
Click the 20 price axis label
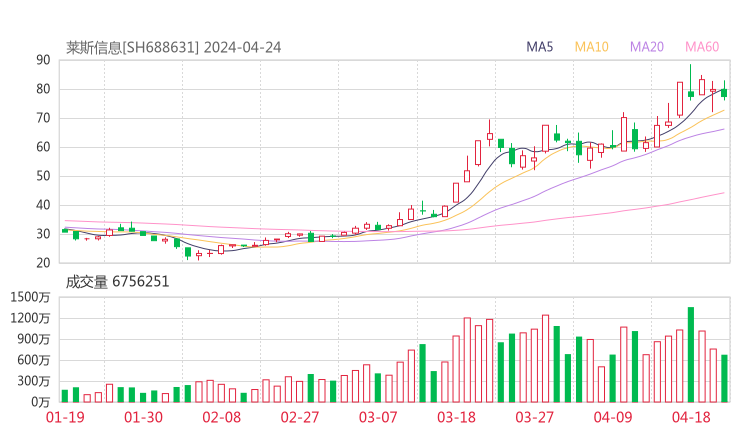pyautogui.click(x=43, y=263)
